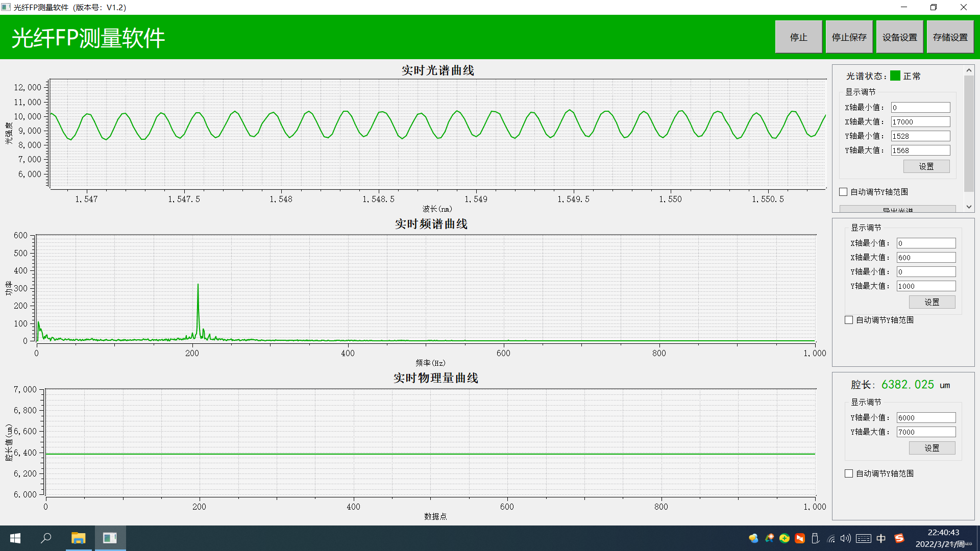
Task: Open 设备设置 device settings
Action: pos(899,37)
